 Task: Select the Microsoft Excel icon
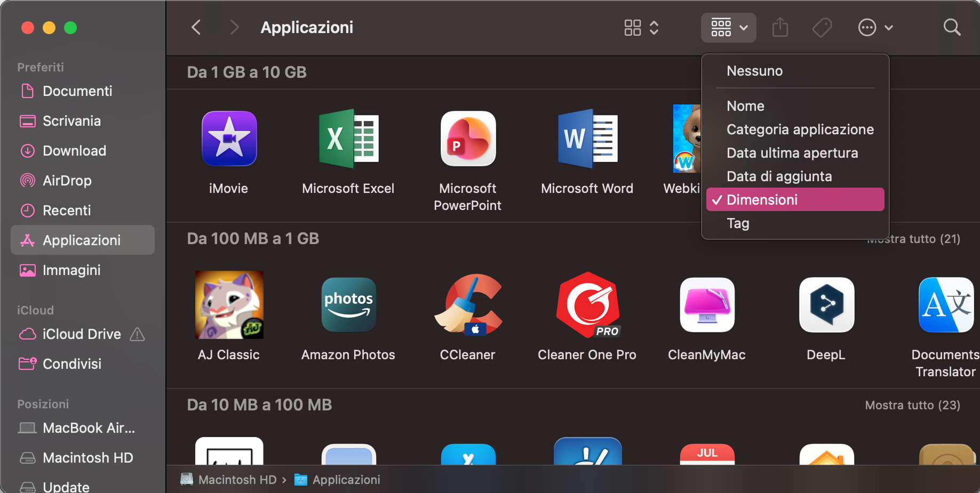348,139
